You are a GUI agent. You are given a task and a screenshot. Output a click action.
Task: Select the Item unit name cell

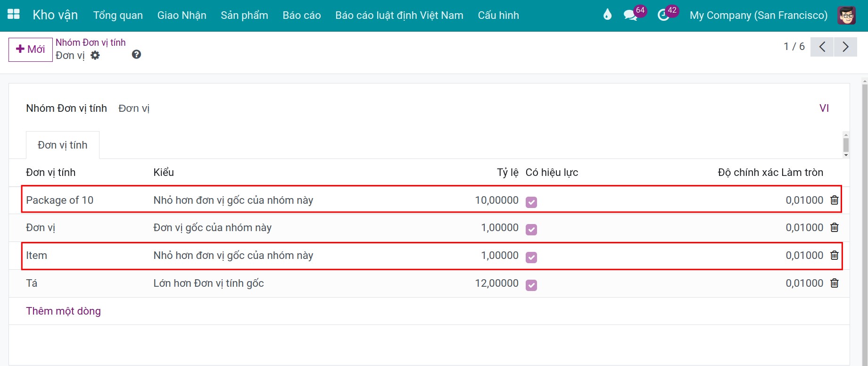coord(36,255)
